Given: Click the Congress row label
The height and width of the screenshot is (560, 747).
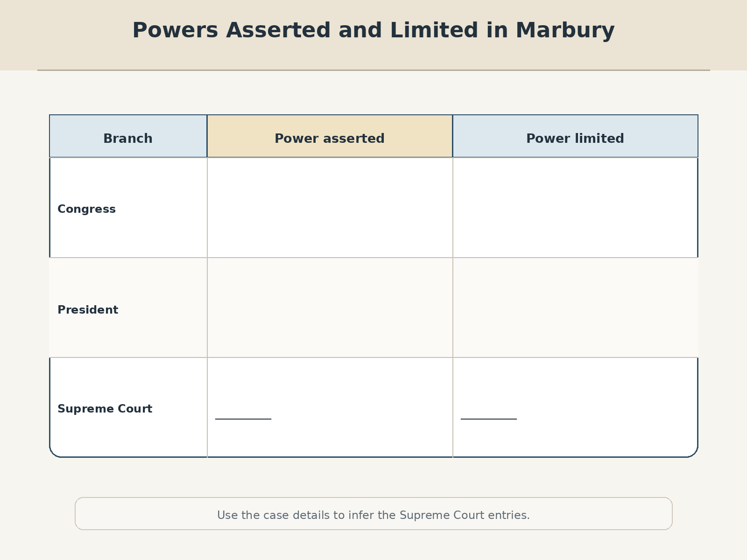Looking at the screenshot, I should tap(86, 209).
